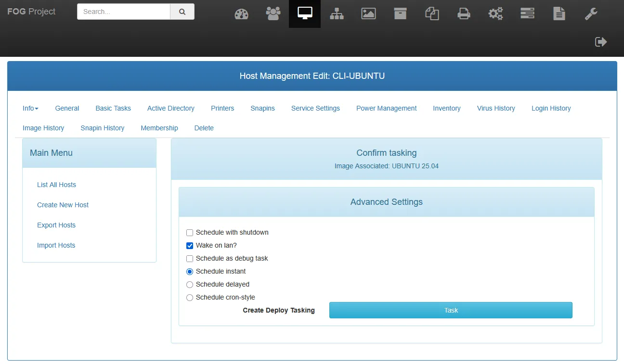Open the FOG configuration wrench icon
This screenshot has width=624, height=364.
pyautogui.click(x=591, y=14)
